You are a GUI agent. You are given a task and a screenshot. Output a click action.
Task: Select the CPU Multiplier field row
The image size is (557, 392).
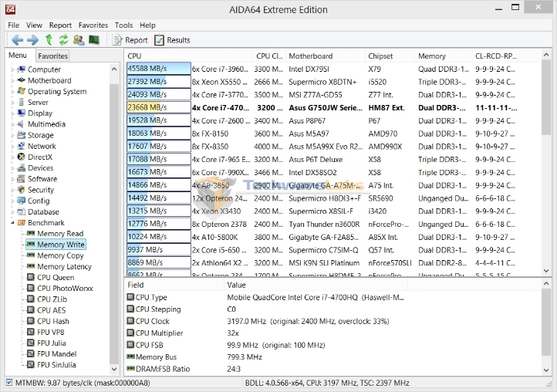(266, 333)
